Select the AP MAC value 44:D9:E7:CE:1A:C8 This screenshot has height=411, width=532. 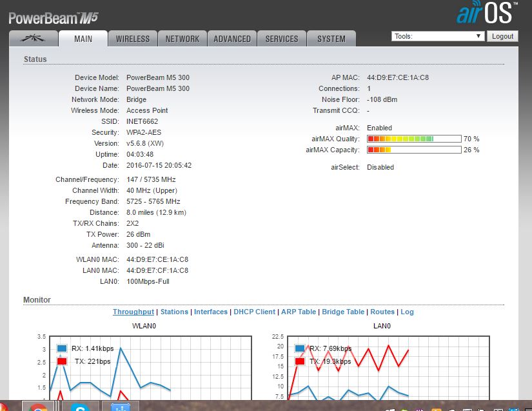pyautogui.click(x=398, y=77)
